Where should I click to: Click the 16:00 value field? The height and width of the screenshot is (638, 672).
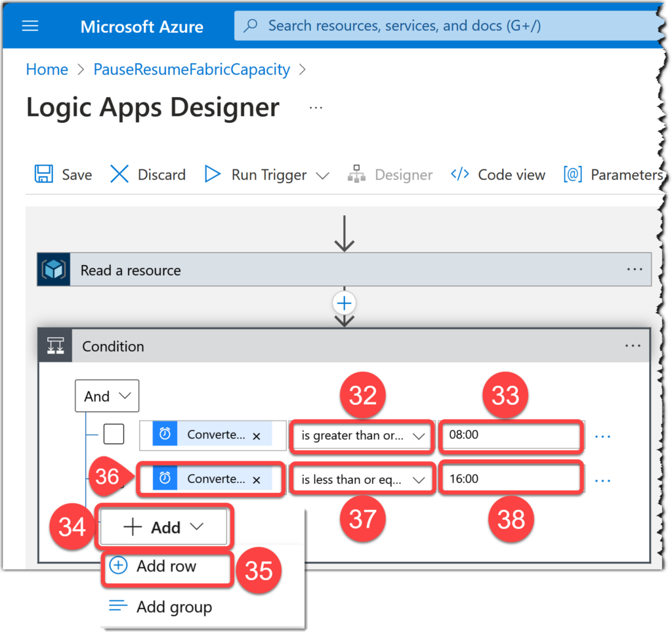pos(511,478)
